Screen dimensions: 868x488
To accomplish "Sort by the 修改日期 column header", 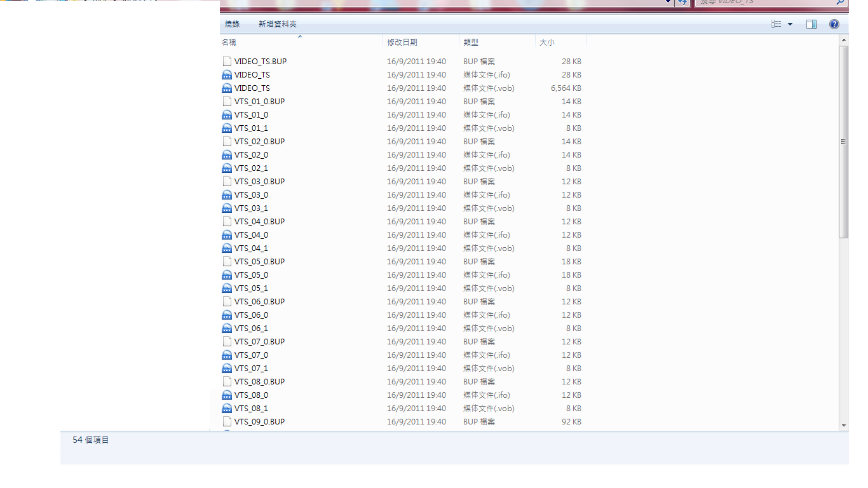I will click(x=402, y=42).
